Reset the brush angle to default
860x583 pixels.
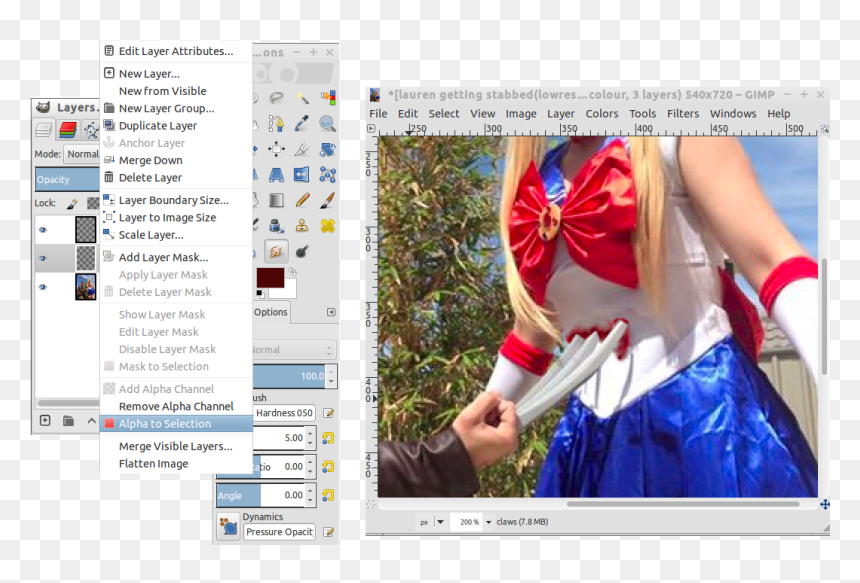coord(328,495)
